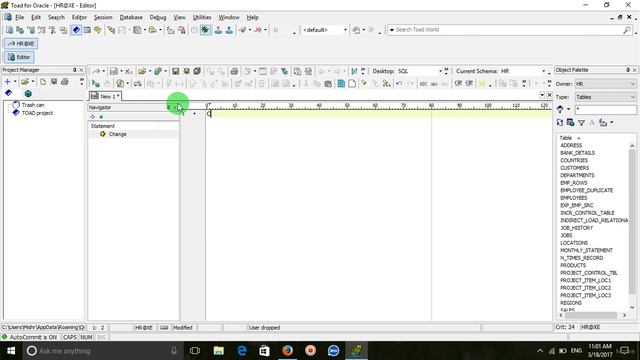Expand the Search Toad World dropdown arrow
The width and height of the screenshot is (640, 360).
pyautogui.click(x=392, y=30)
